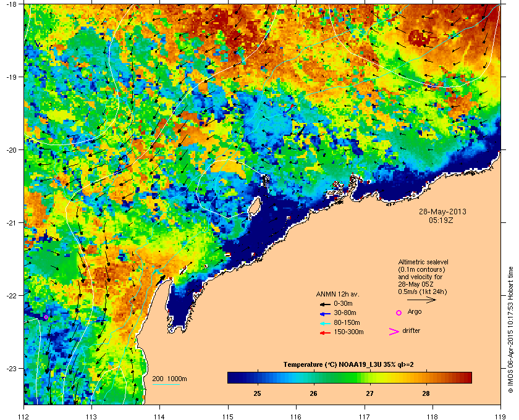
Task: Click the time label 05:19Z
Action: [x=441, y=220]
